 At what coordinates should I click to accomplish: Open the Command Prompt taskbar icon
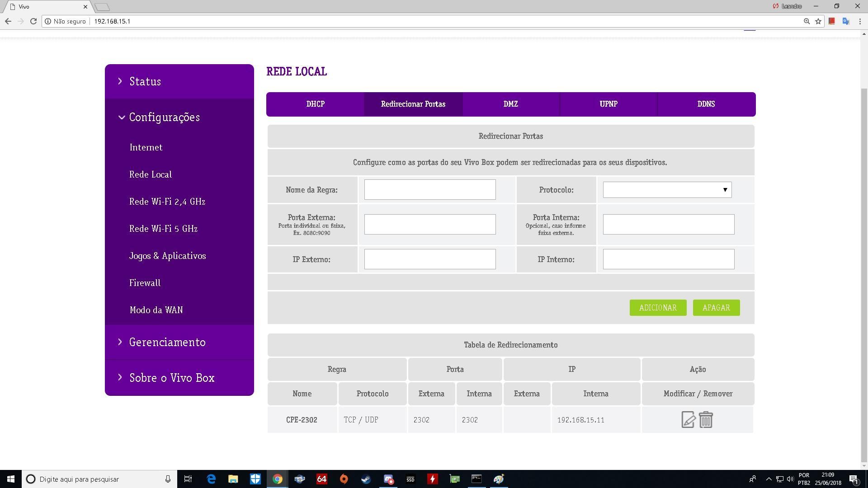coord(476,479)
